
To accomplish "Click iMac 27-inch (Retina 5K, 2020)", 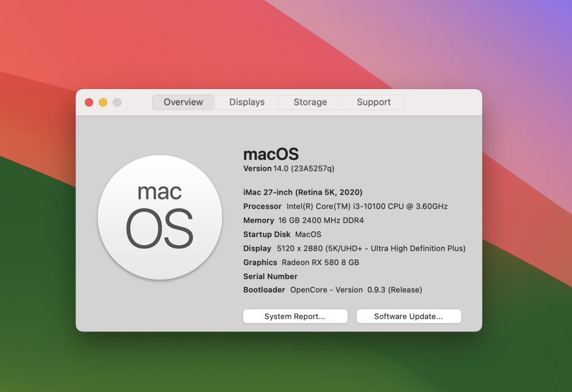I will click(303, 192).
